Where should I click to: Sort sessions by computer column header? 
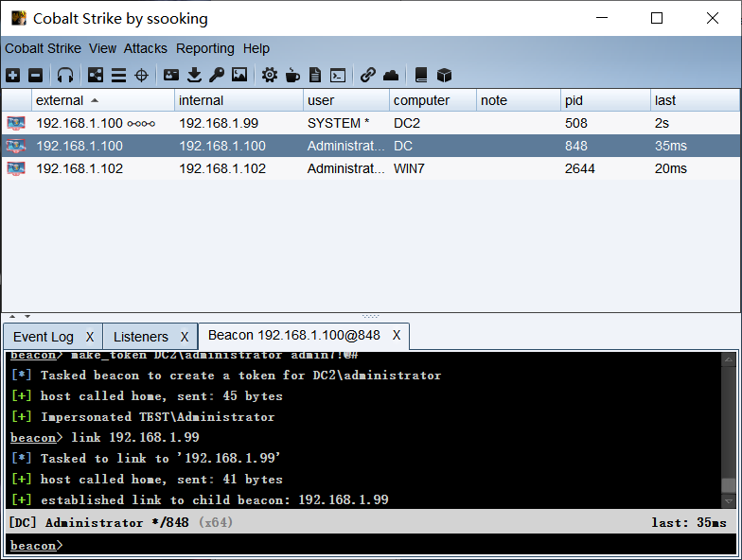[433, 100]
